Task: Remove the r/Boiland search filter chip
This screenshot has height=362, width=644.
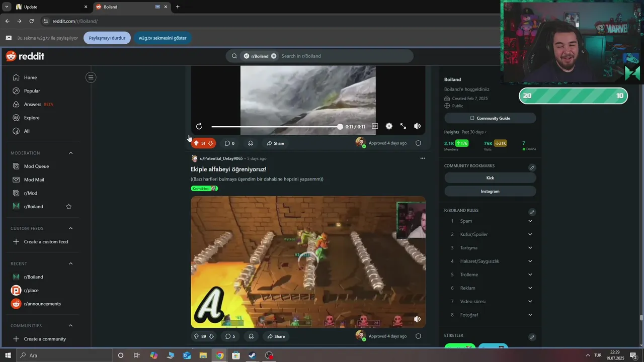Action: coord(274,56)
